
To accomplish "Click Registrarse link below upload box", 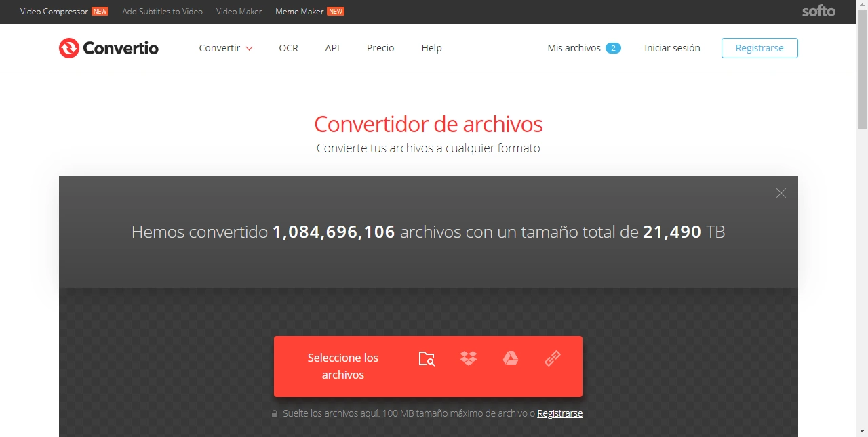I will click(559, 413).
